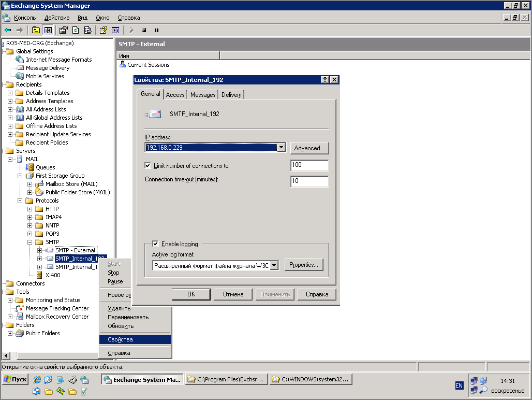This screenshot has height=400, width=532.
Task: Open the IP address dropdown
Action: tap(282, 147)
